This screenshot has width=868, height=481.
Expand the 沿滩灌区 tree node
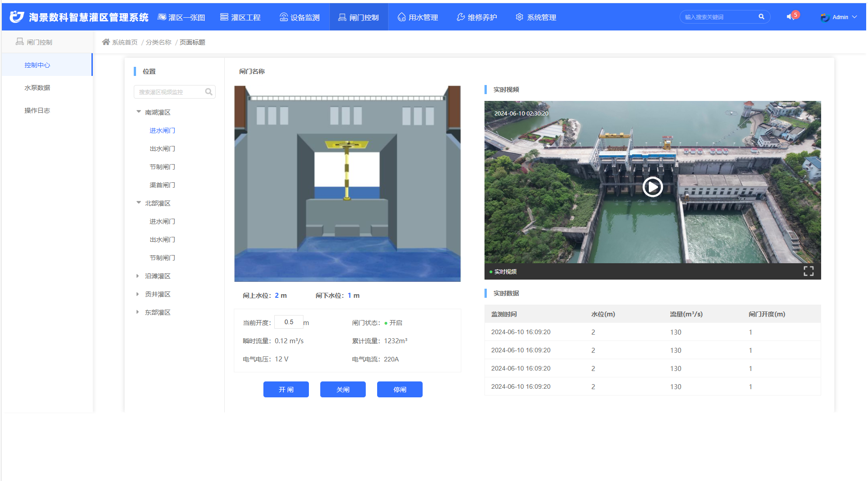click(137, 276)
